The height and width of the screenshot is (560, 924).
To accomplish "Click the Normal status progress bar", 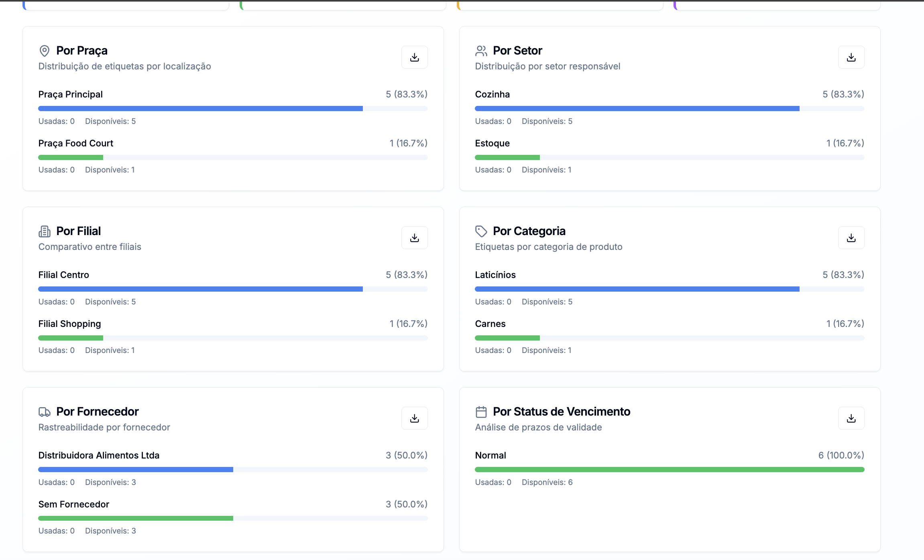I will 670,470.
